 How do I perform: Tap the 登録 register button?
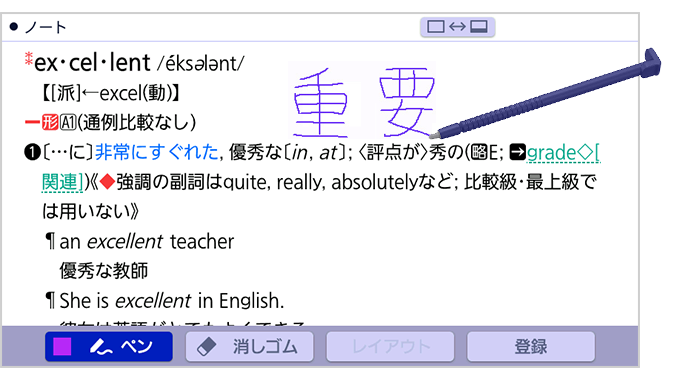(531, 347)
